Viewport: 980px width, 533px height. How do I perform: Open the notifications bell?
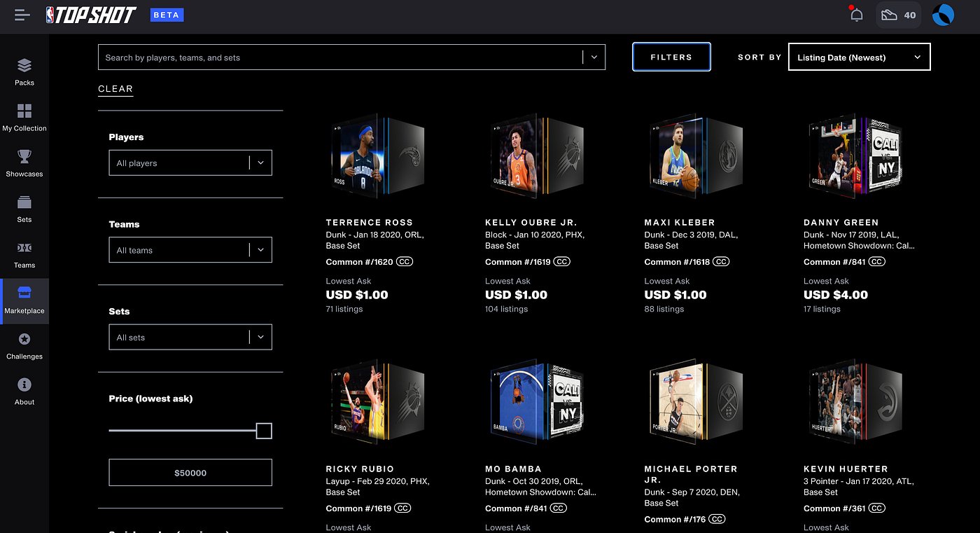[x=856, y=15]
